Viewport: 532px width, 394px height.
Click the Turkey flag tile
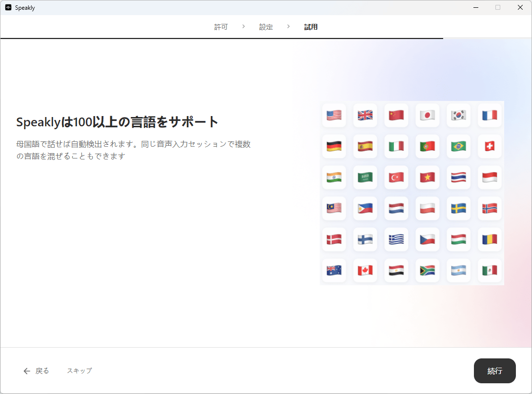pyautogui.click(x=396, y=177)
